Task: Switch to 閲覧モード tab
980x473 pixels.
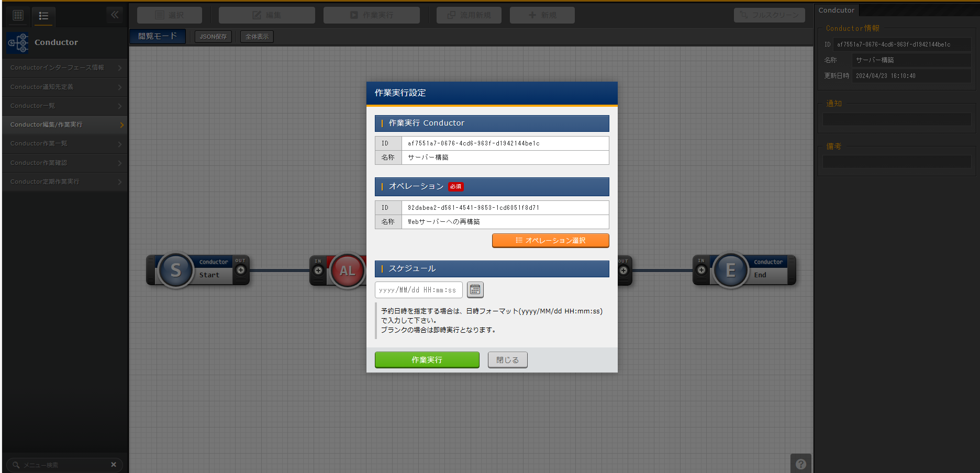Action: click(x=157, y=36)
